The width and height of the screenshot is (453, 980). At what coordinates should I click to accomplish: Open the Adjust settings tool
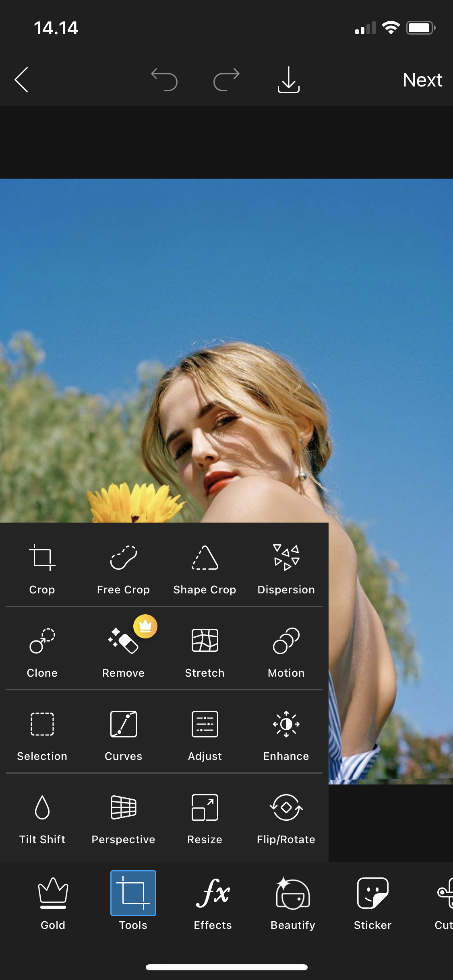pyautogui.click(x=205, y=735)
